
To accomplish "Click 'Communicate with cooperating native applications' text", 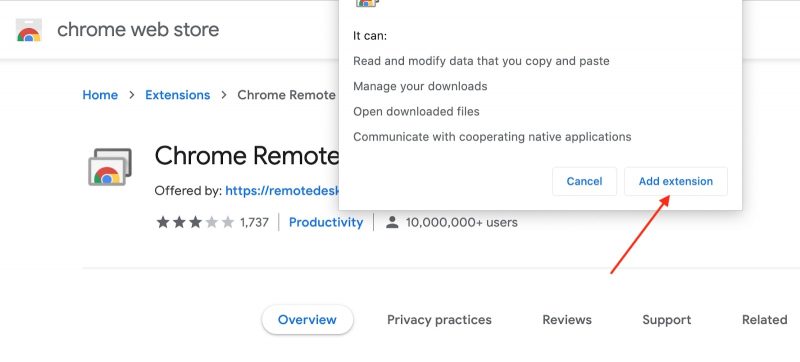I will tap(492, 137).
